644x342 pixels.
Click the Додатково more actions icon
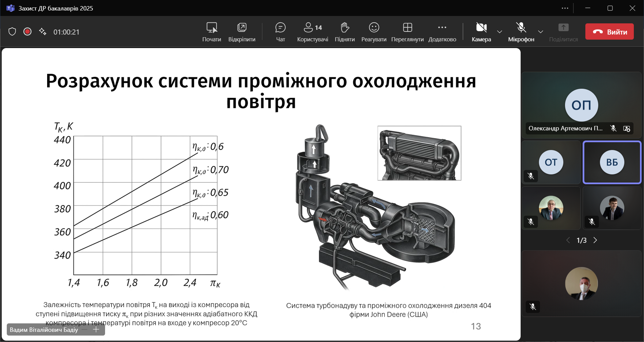pyautogui.click(x=442, y=32)
